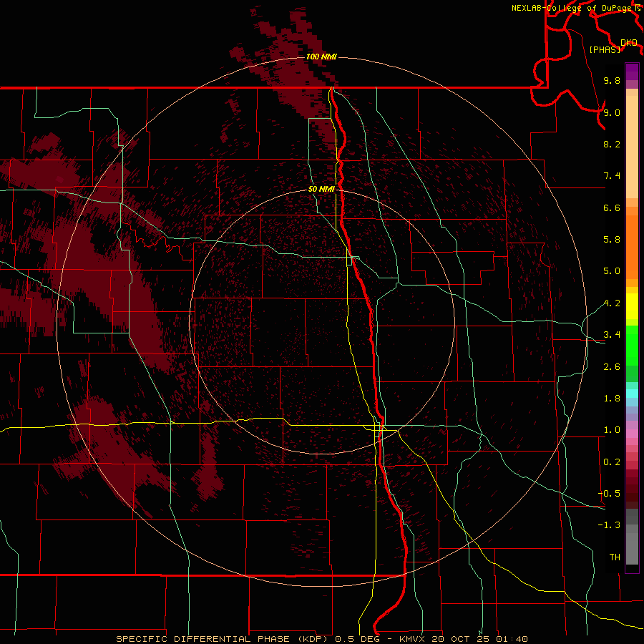Click the 4.2 value on the color scale
644x644 pixels.
pos(612,303)
